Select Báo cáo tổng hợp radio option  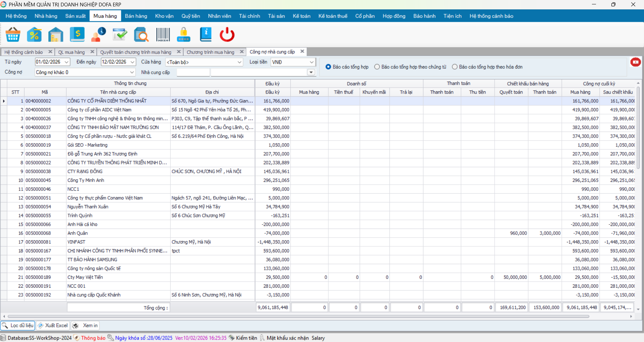pyautogui.click(x=328, y=67)
